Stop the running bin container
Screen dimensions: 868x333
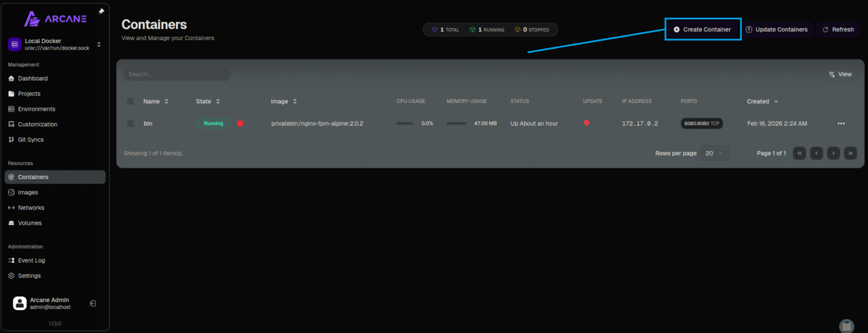[x=239, y=123]
